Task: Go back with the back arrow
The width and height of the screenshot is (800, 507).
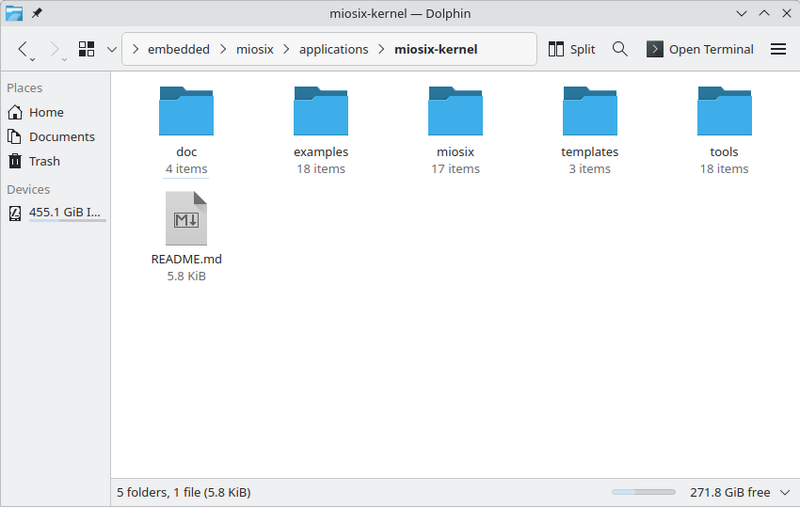Action: pyautogui.click(x=22, y=49)
